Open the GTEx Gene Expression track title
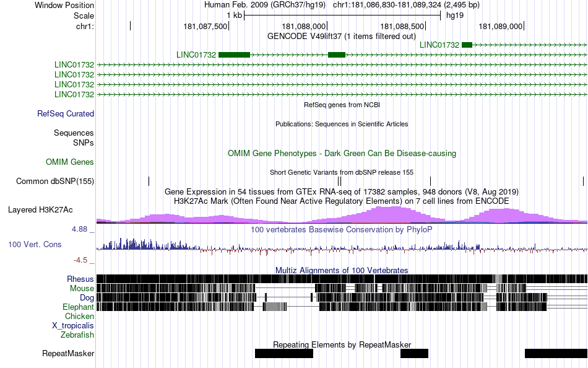Screen dimensions: 588x368 342,191
